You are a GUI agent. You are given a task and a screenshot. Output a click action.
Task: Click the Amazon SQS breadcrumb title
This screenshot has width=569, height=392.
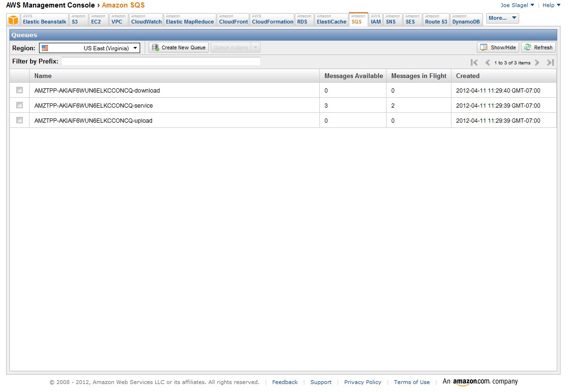123,5
